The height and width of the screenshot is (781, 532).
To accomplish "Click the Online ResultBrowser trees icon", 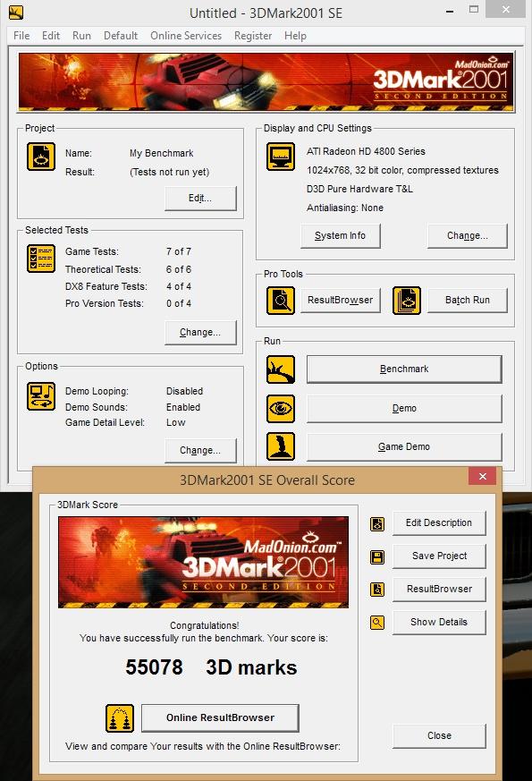I will pyautogui.click(x=120, y=718).
